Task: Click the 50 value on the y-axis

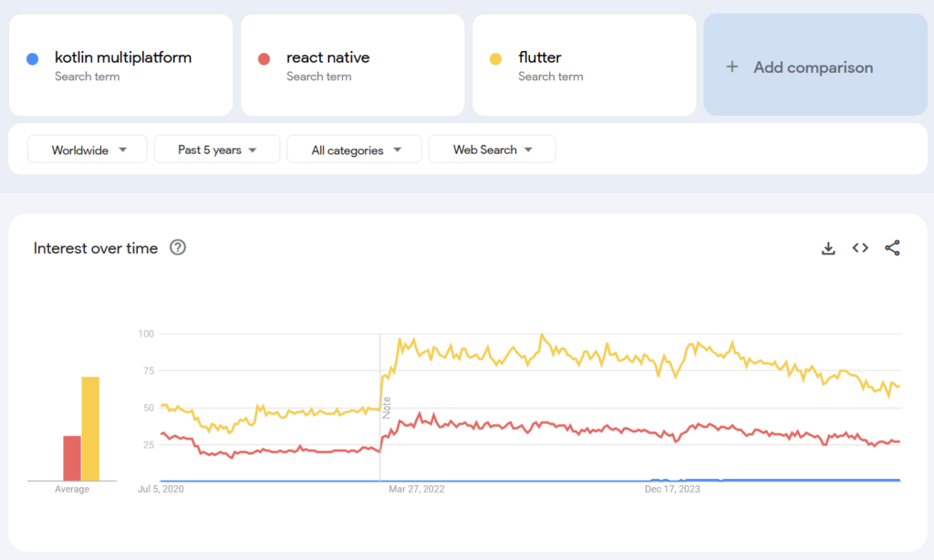Action: point(149,408)
